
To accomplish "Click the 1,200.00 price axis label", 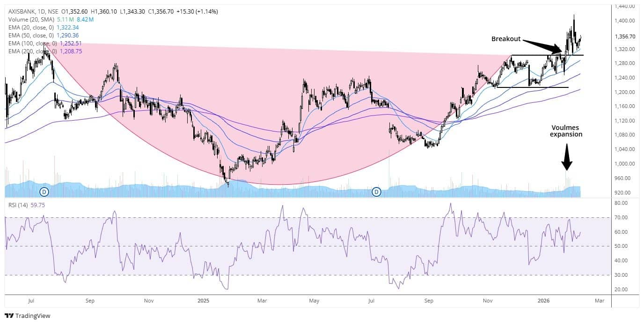I will (x=625, y=92).
